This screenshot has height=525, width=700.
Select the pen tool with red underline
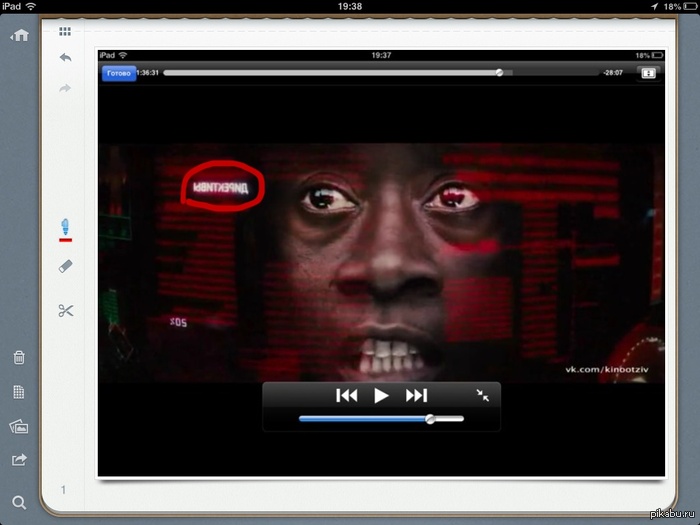[x=65, y=229]
